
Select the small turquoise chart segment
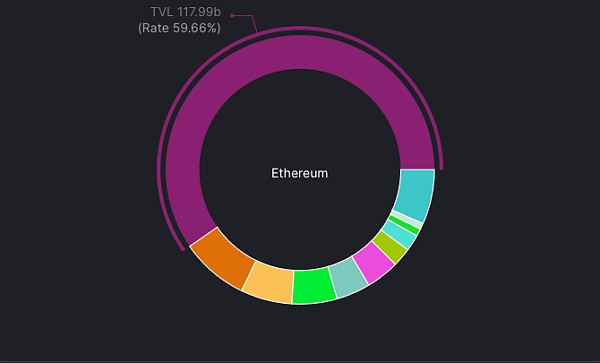pos(399,234)
